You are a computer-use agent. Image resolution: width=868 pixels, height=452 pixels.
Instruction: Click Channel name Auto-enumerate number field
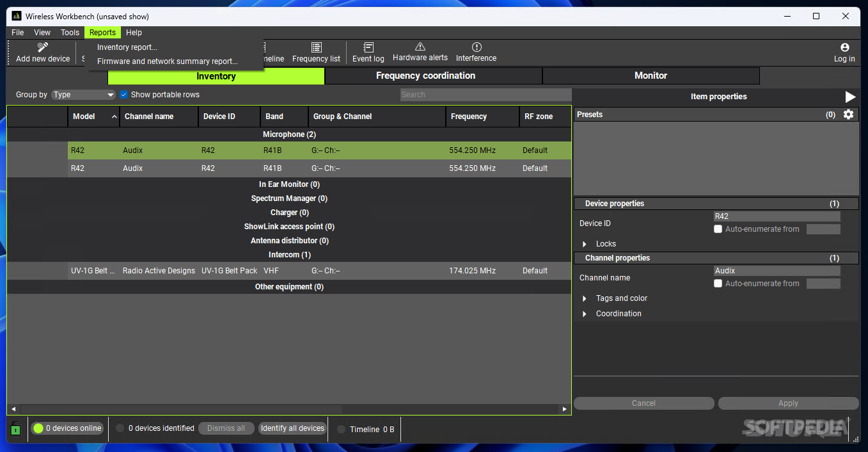click(823, 284)
